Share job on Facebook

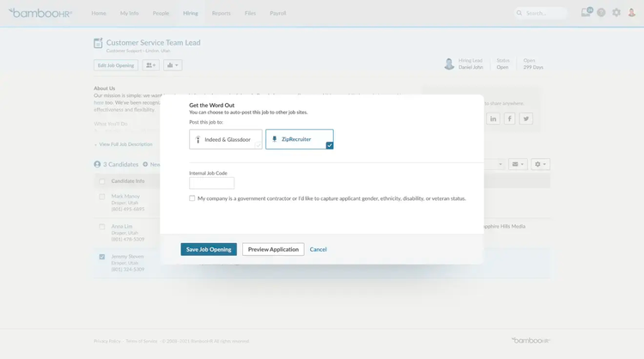coord(509,119)
